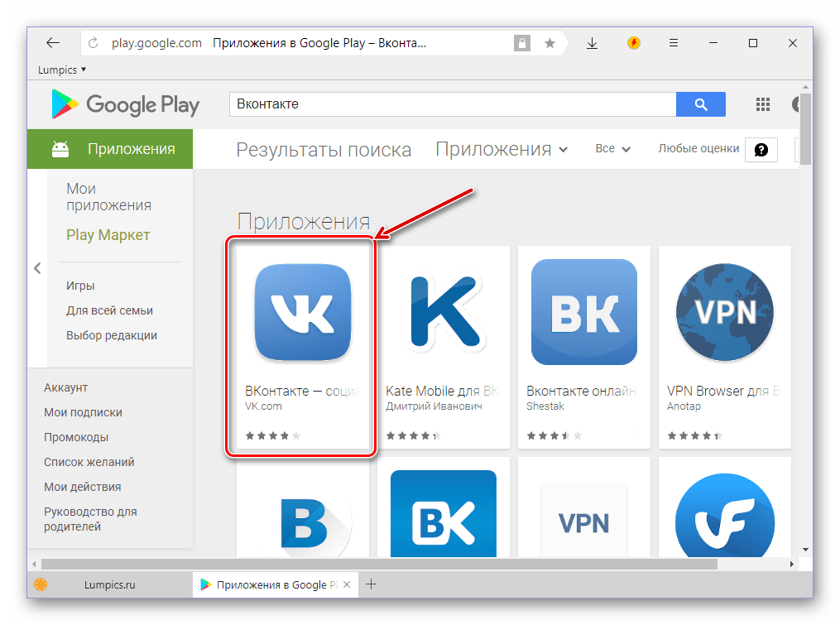Click Shestak developer name

(545, 406)
